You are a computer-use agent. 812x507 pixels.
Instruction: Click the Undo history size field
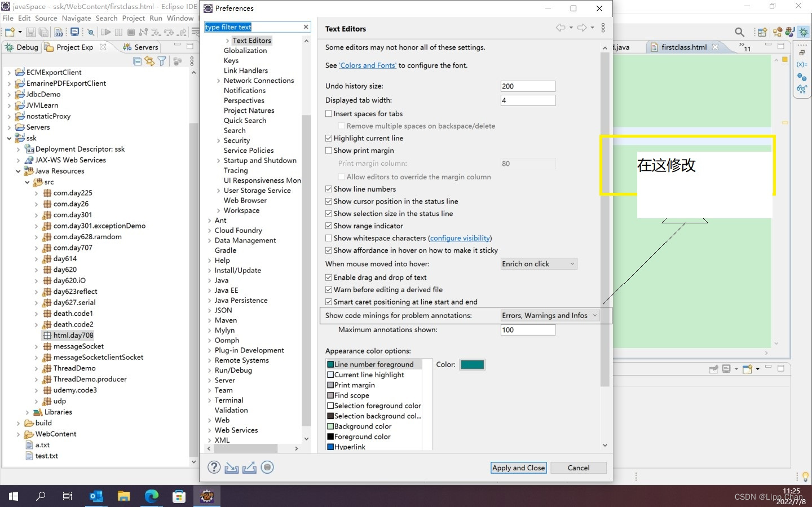(x=528, y=86)
